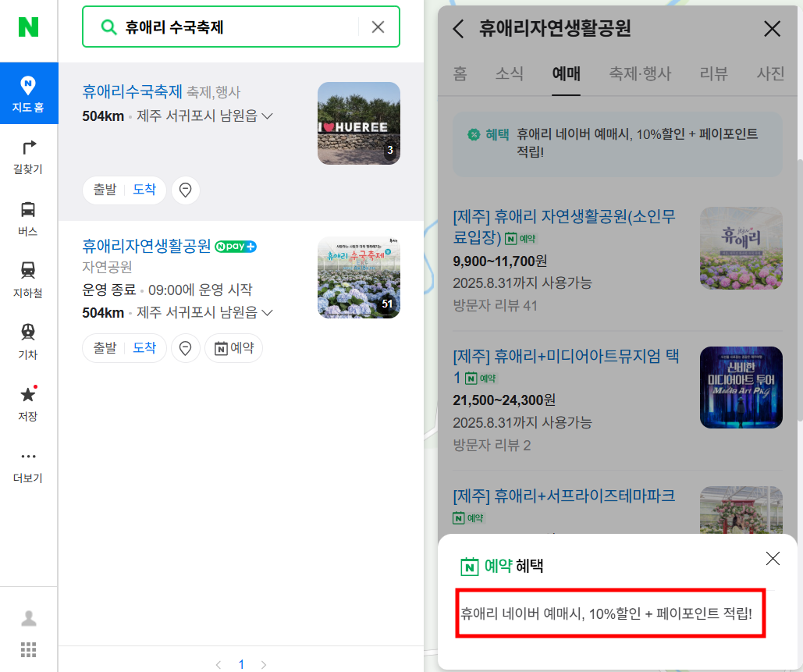Set 휴애리자연생활공원 as 출발 point
This screenshot has width=803, height=672.
(x=105, y=348)
